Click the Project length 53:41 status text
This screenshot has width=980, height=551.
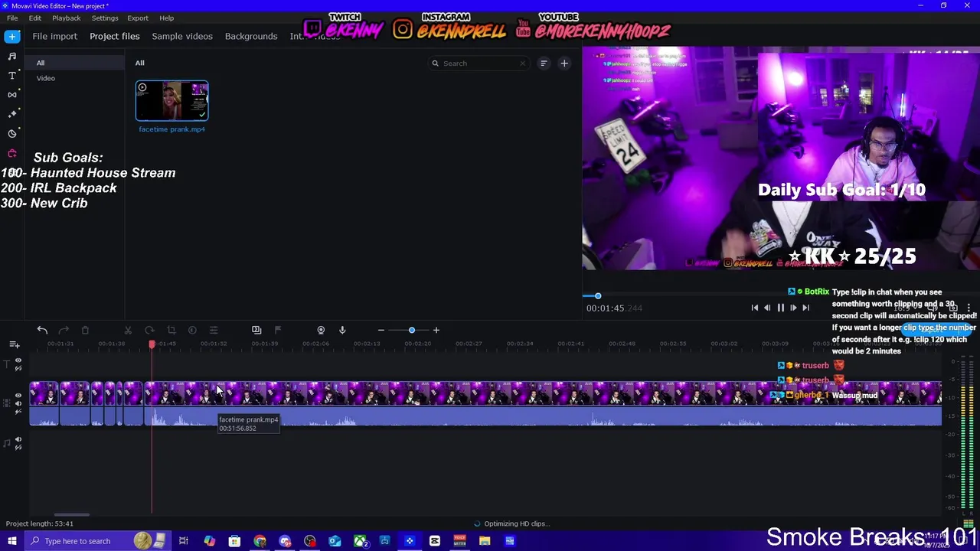point(39,523)
